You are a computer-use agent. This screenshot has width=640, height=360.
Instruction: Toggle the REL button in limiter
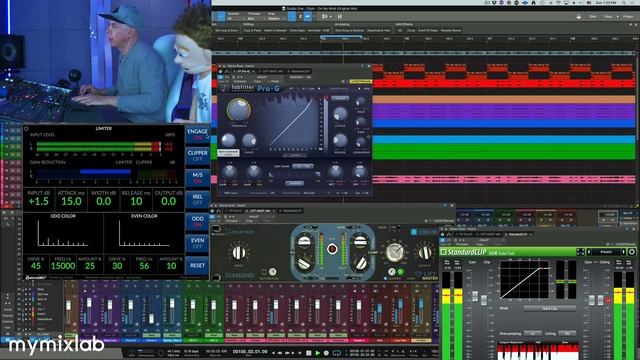tap(198, 200)
